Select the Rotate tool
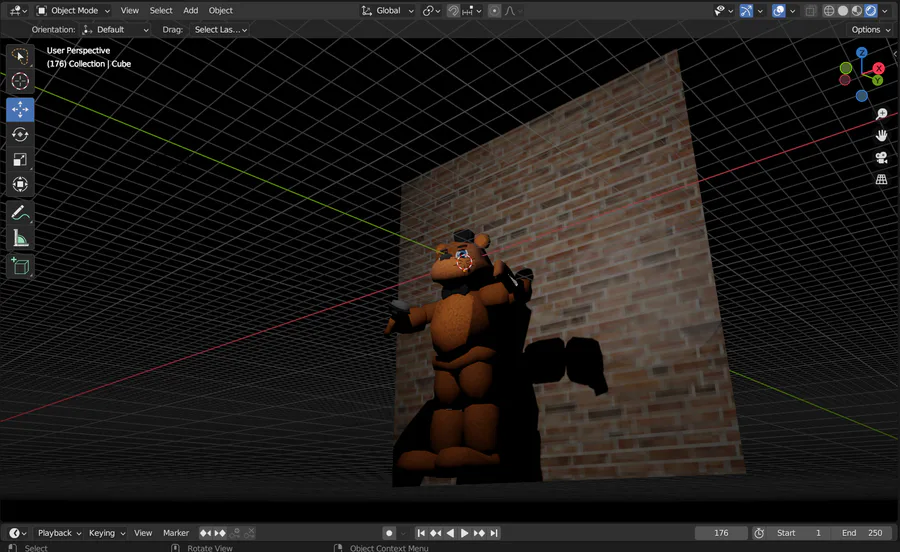 point(20,134)
